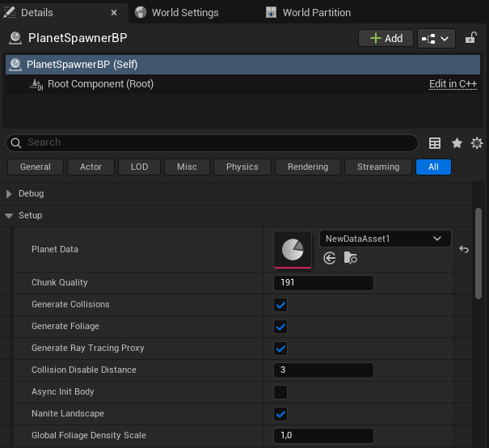This screenshot has height=448, width=489.
Task: Browse to asset in Content Browser icon
Action: tap(351, 258)
